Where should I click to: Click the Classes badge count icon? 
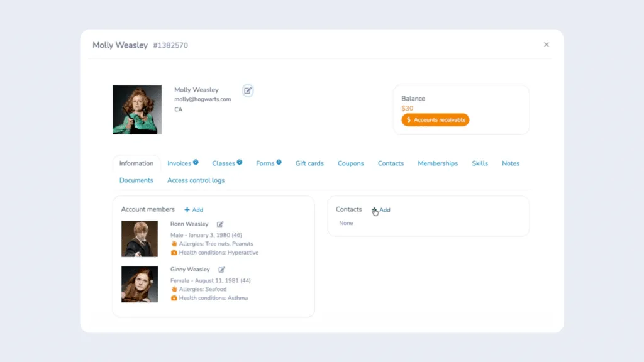[240, 162]
